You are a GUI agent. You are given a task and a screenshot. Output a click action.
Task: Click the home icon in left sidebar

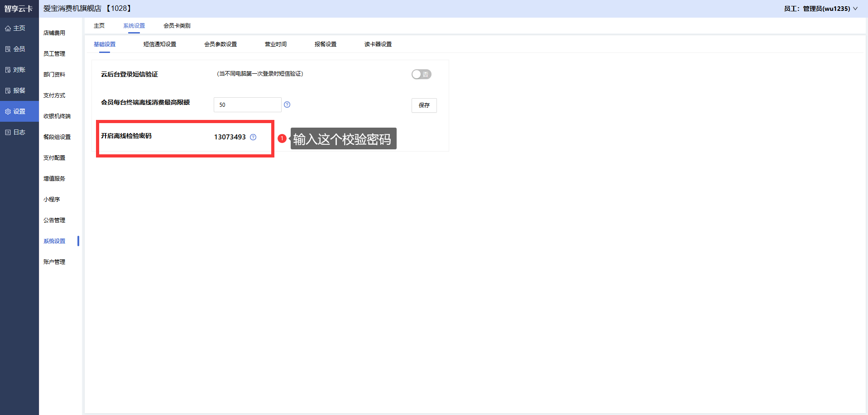point(8,29)
